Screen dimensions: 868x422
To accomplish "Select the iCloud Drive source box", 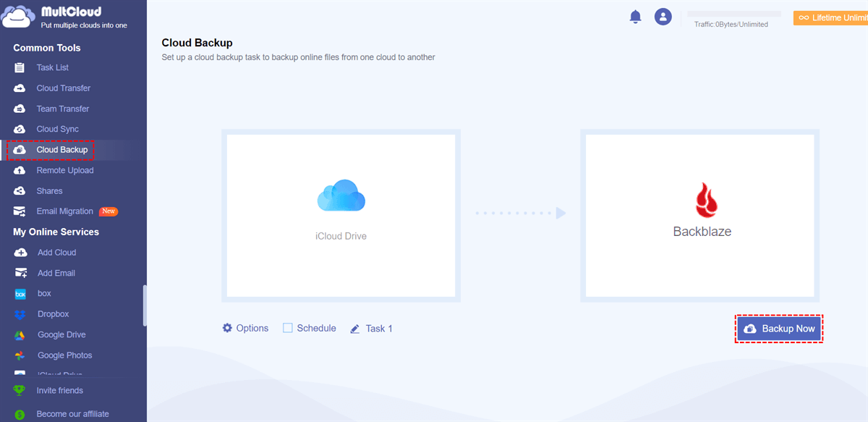I will (x=341, y=216).
